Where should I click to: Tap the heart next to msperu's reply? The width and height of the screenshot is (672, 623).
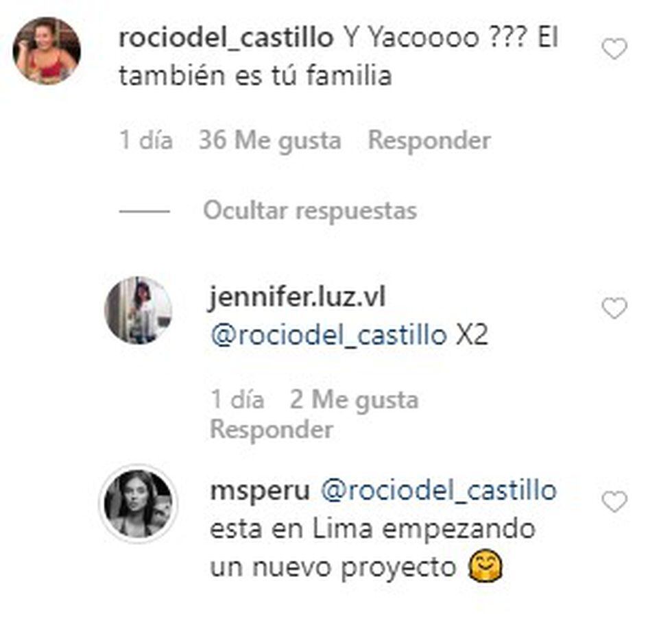click(614, 502)
